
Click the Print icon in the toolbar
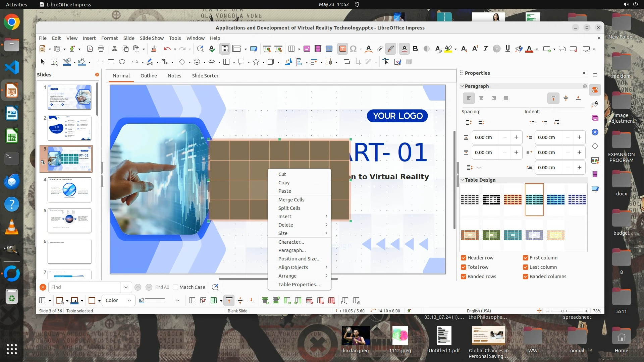101,49
